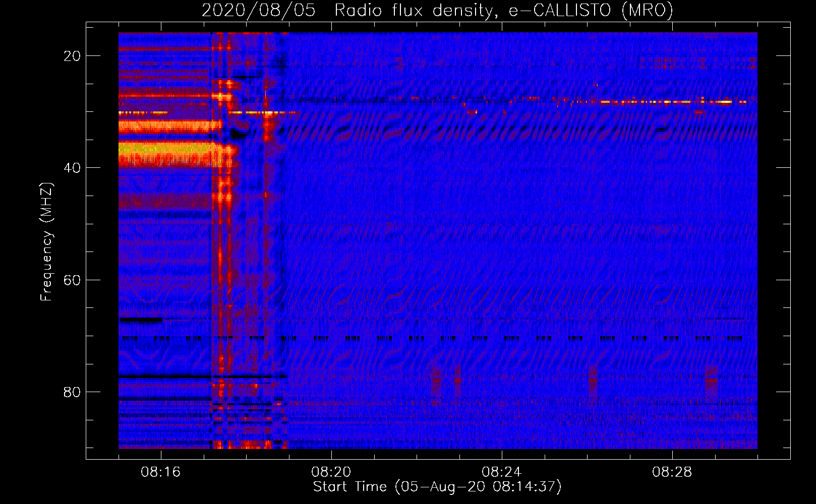Viewport: 816px width, 504px height.
Task: Click the 08:24 time tick label
Action: [x=502, y=472]
